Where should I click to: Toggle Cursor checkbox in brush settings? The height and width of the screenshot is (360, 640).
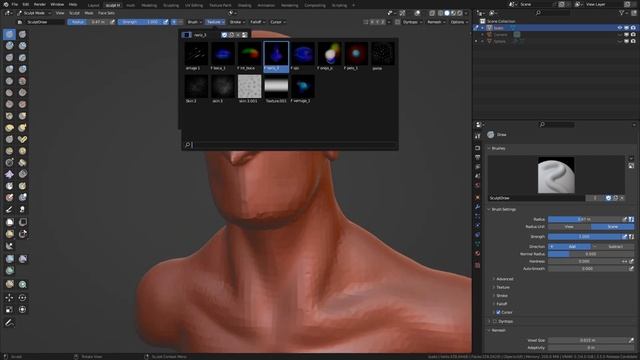tap(498, 312)
